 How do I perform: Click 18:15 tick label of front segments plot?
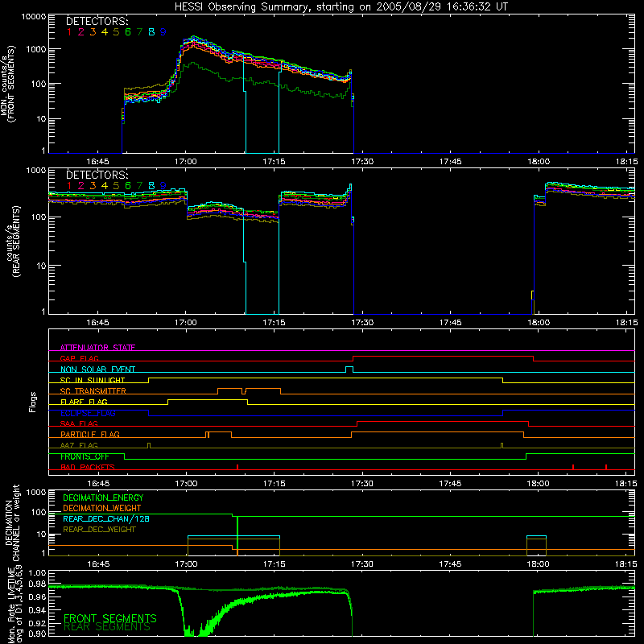[627, 162]
